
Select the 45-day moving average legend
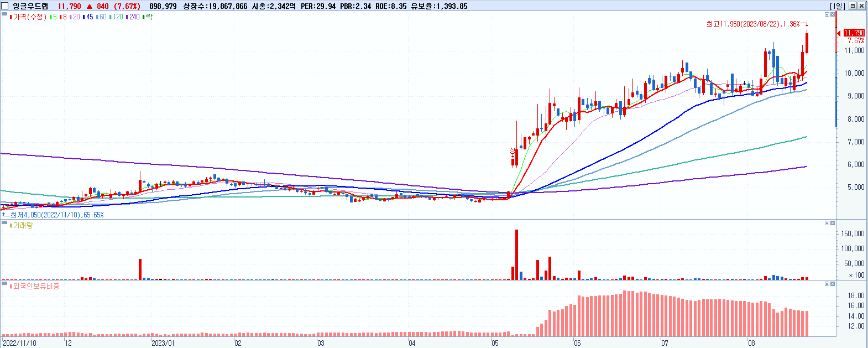(88, 17)
